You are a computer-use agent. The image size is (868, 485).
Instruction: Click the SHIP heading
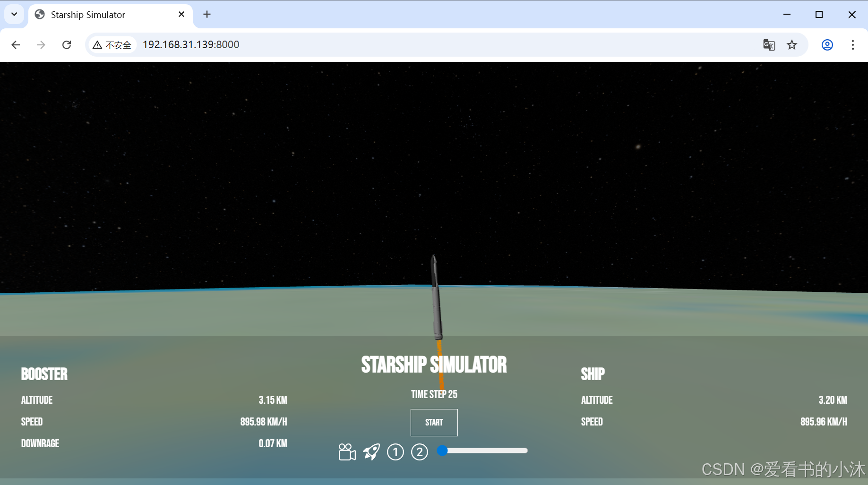point(593,374)
